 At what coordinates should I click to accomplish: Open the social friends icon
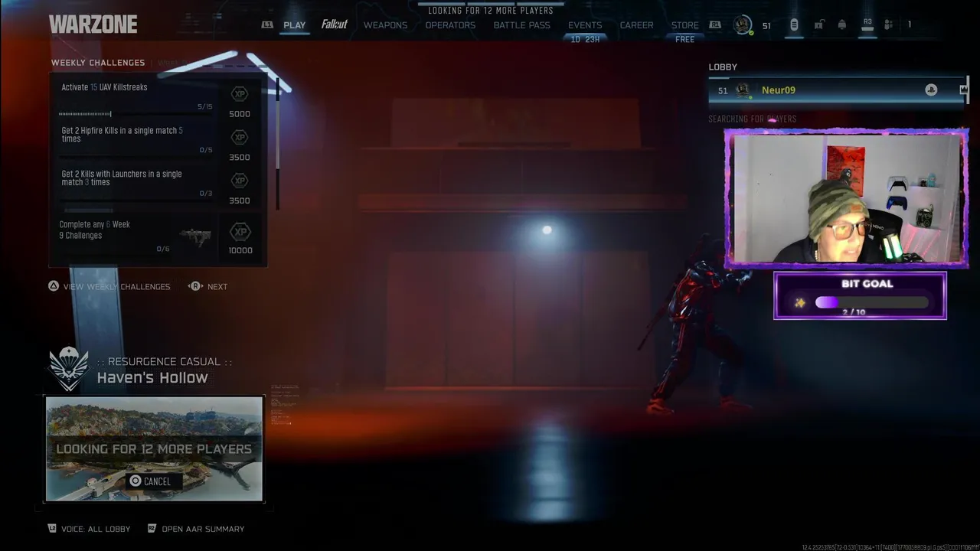(x=888, y=25)
